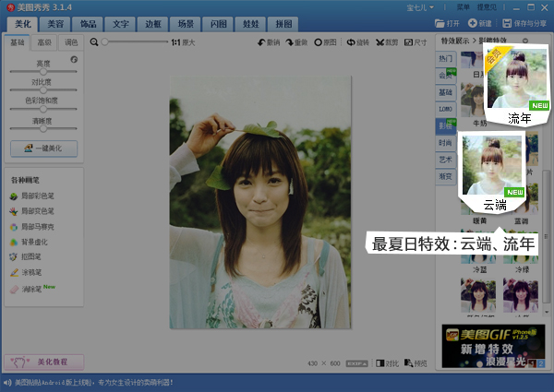Click the 色彩饱和度 saturation slider handle
Image resolution: width=554 pixels, height=392 pixels.
[x=43, y=110]
